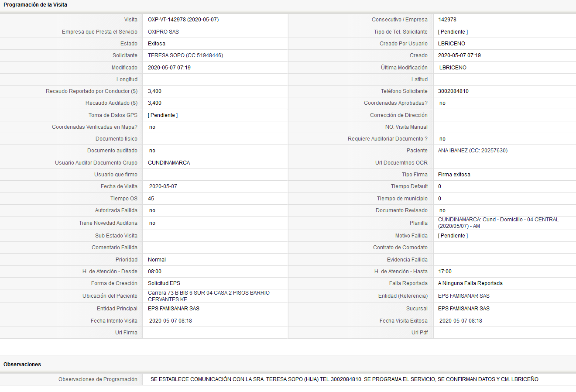Click the Url Pdf label
The width and height of the screenshot is (576, 392).
[419, 333]
